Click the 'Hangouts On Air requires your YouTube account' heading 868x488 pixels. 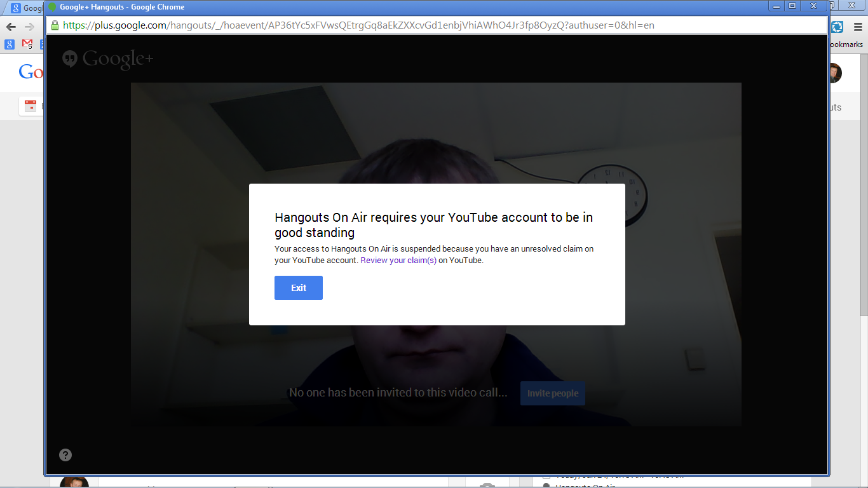(x=433, y=225)
